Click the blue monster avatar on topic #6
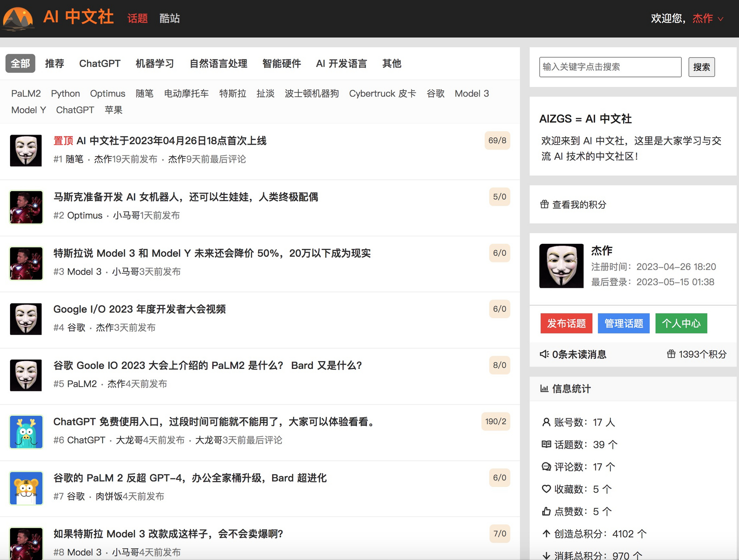 point(26,432)
